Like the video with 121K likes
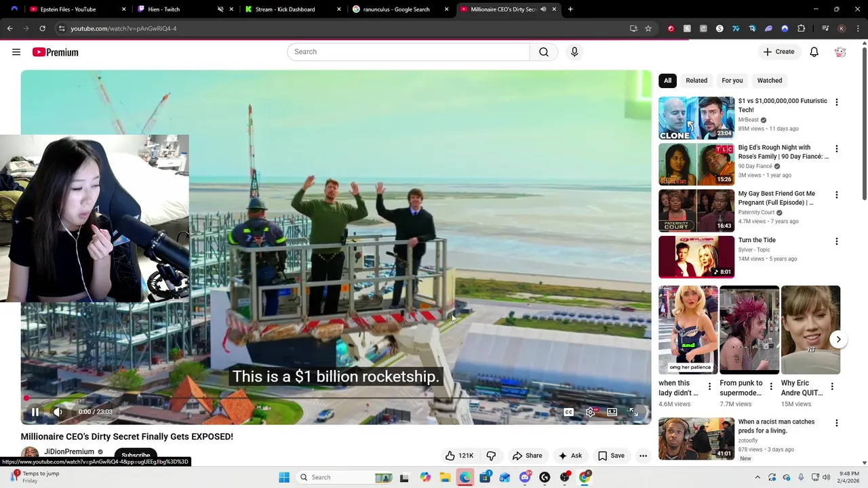 tap(459, 455)
